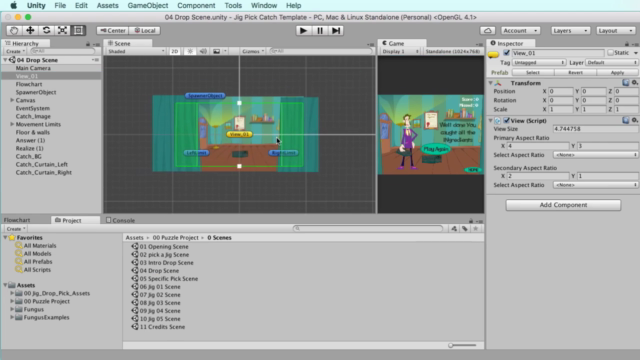Image resolution: width=640 pixels, height=360 pixels.
Task: Open the Account dropdown
Action: pos(520,31)
